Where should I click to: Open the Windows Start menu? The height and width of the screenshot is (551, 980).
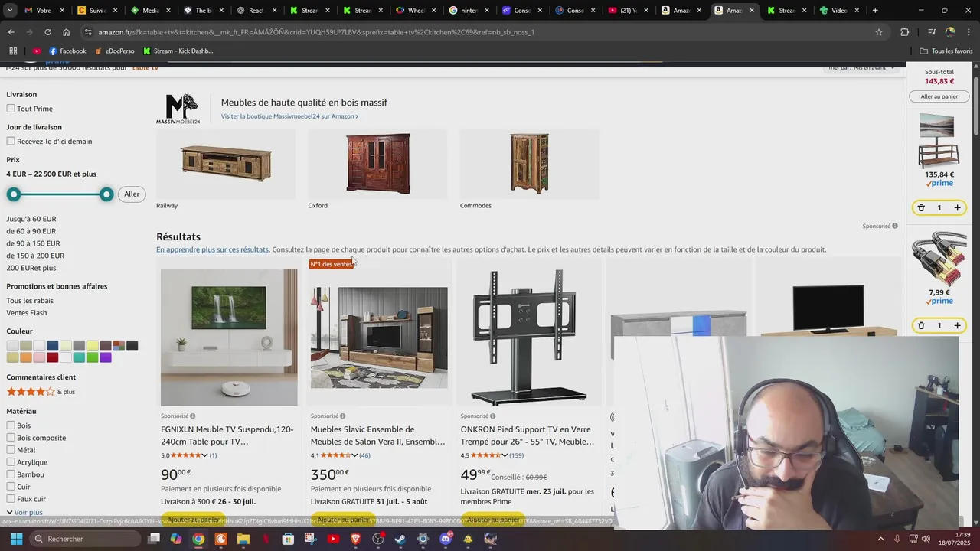[x=15, y=539]
